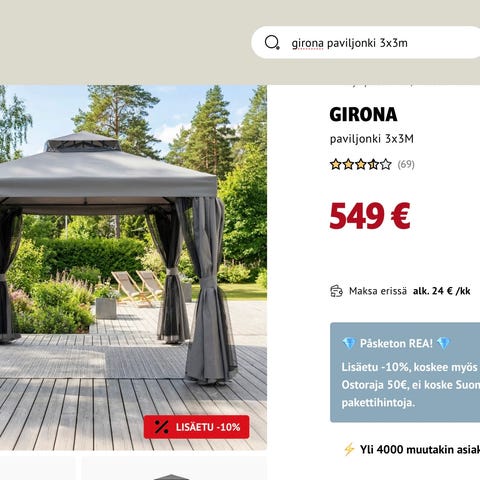Click the left diamond icon in the REA banner
Viewport: 480px width, 480px height.
tap(349, 343)
